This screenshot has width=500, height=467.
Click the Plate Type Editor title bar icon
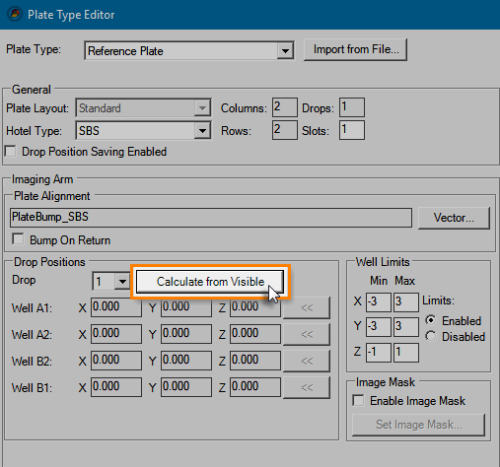pos(14,15)
